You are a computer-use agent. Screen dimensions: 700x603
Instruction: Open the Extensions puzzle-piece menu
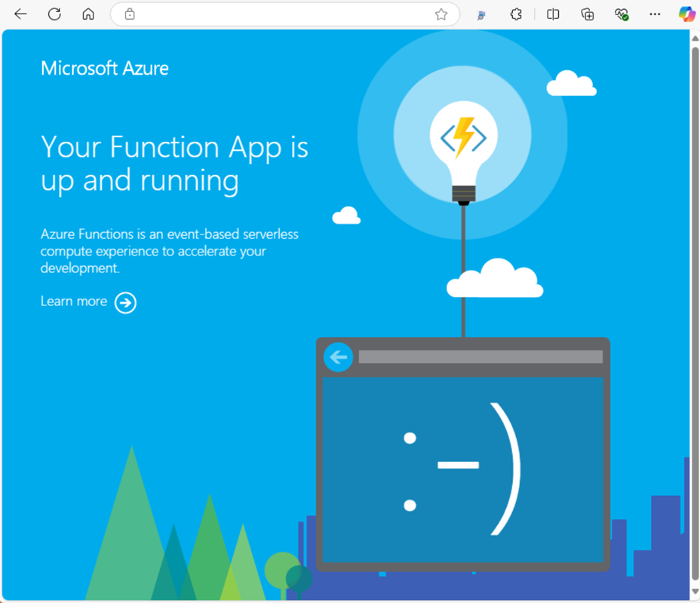point(516,14)
